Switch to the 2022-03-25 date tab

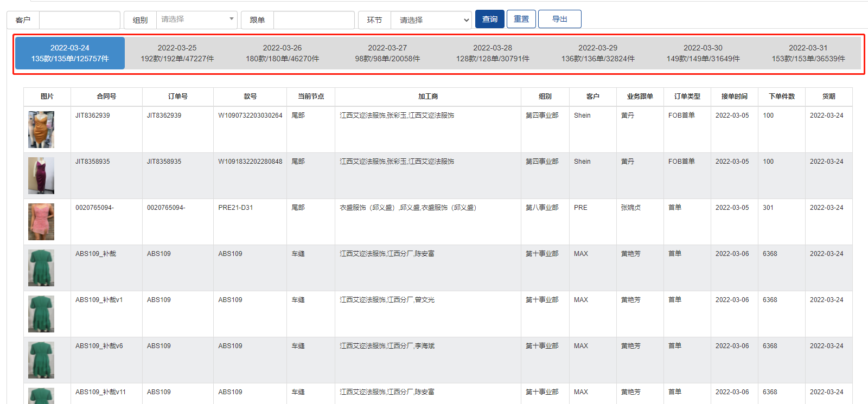click(x=177, y=53)
